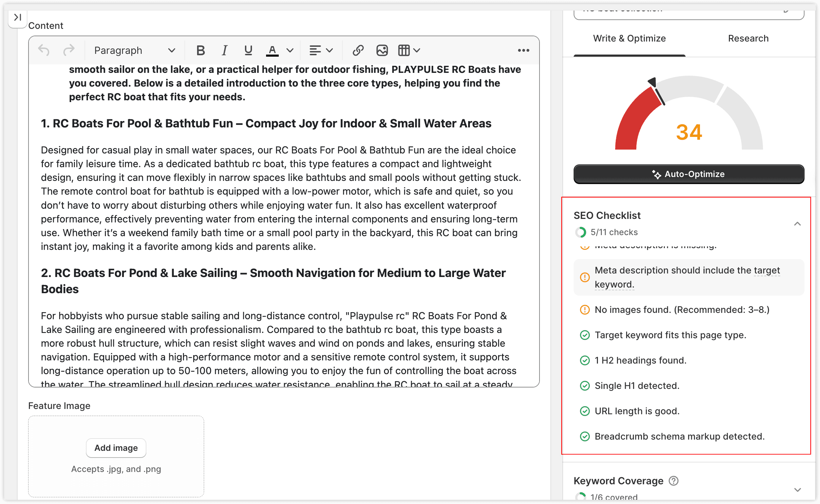Screen dimensions: 820x504
Task: Click in the bathtub rc boat paragraph
Action: 281,198
